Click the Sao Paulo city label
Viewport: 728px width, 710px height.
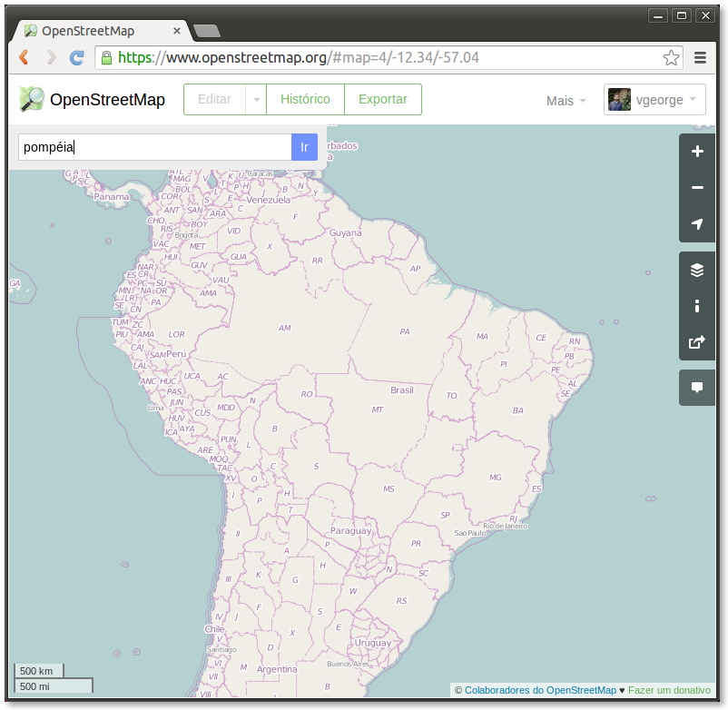tap(469, 533)
